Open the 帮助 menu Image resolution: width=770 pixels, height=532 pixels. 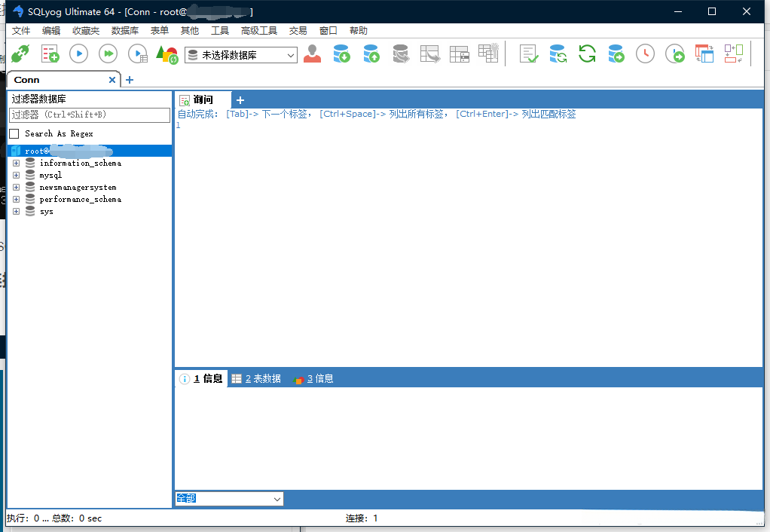(359, 30)
